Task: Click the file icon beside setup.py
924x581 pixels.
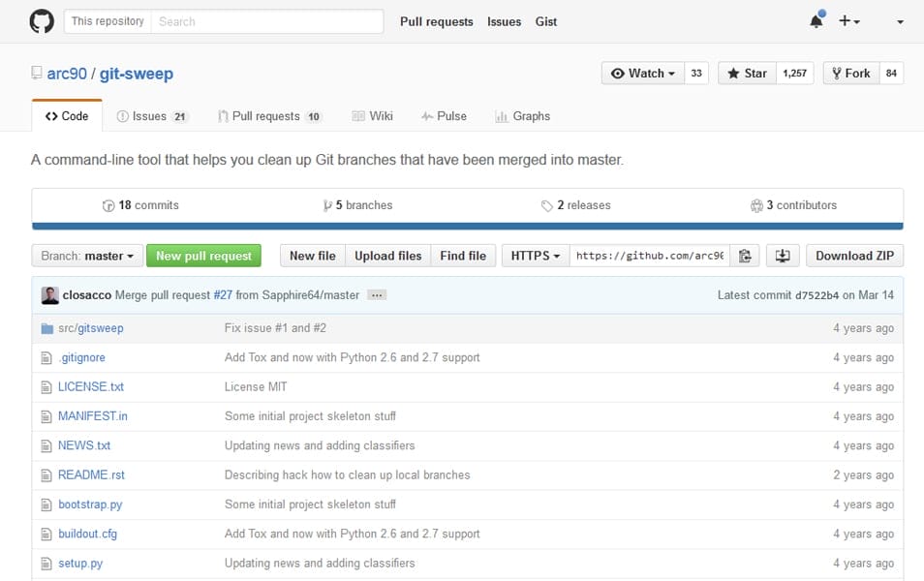Action: click(x=46, y=564)
